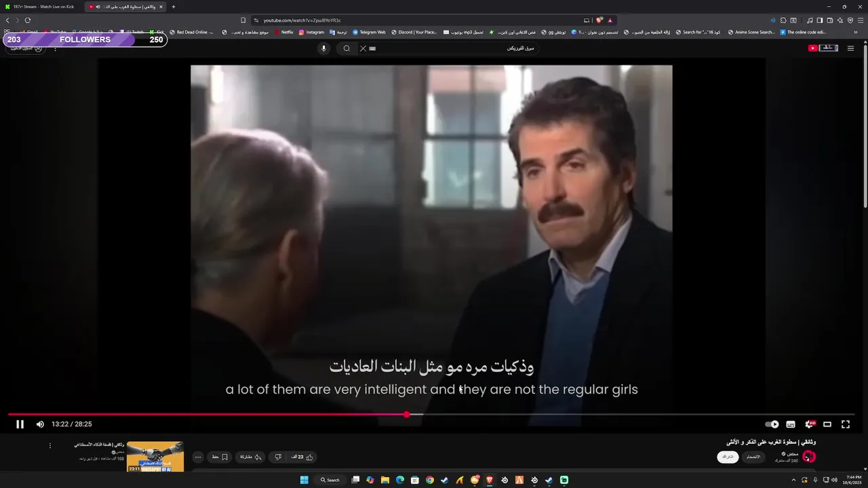Open clock and date 7:44 PM
The height and width of the screenshot is (488, 868).
coord(850,480)
